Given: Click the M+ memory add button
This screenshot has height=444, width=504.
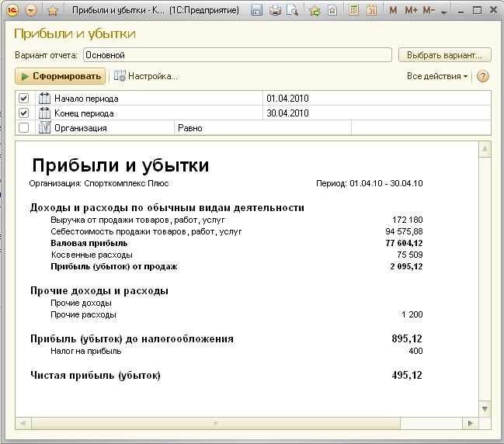Looking at the screenshot, I should (x=411, y=11).
